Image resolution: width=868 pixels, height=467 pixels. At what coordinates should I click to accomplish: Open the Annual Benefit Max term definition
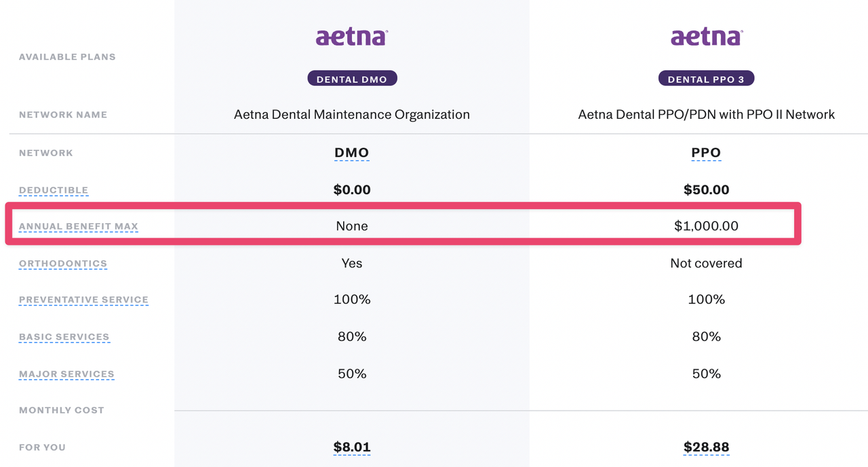(x=79, y=227)
